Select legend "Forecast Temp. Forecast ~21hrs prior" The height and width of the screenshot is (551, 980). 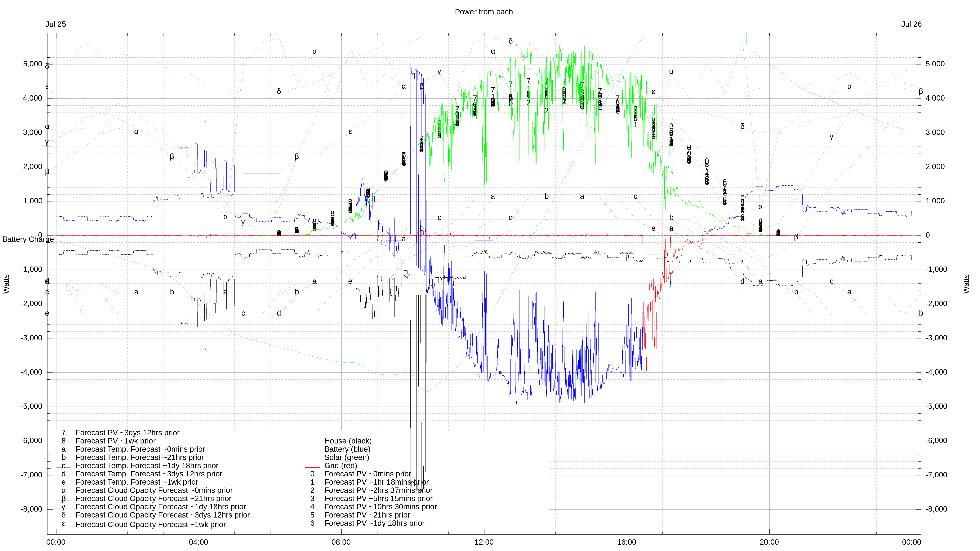tap(140, 457)
